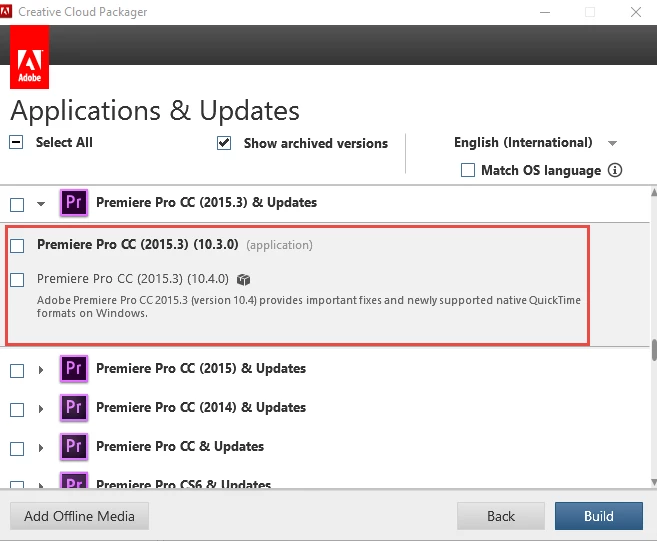Click the Show archived versions label

[x=316, y=143]
